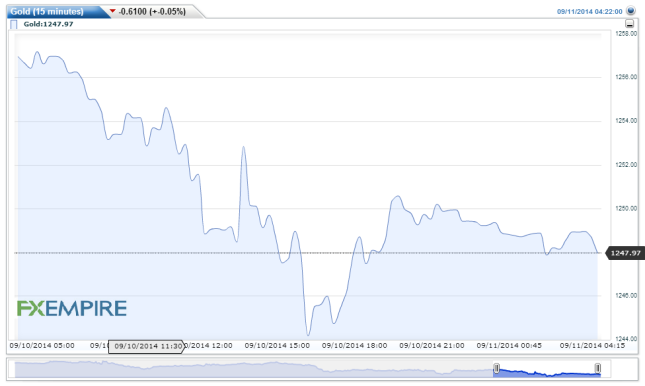Open the 09/11/2014 04:22:00 timestamp link
The image size is (645, 386).
tap(589, 12)
